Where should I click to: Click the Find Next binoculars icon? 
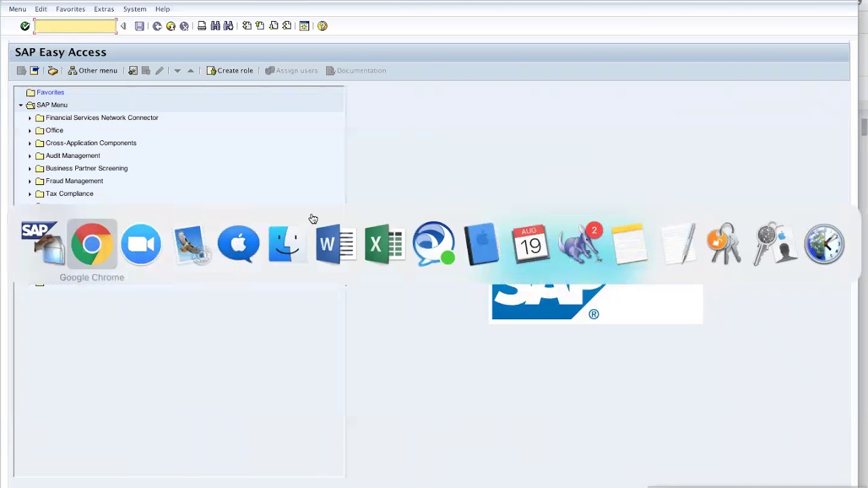click(228, 26)
